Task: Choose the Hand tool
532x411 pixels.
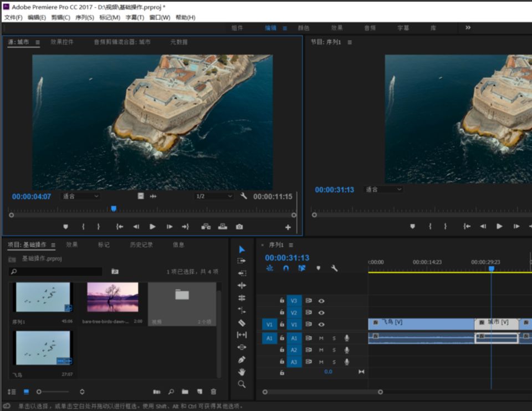Action: (x=242, y=372)
